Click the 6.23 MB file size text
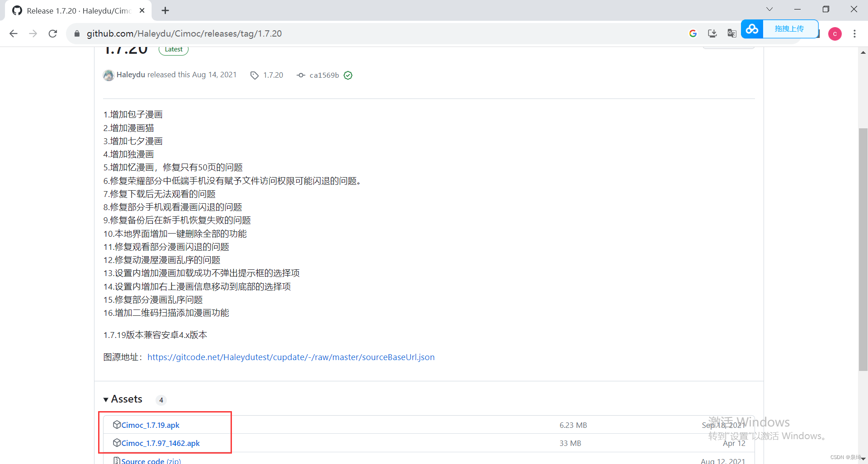This screenshot has width=868, height=464. pos(573,425)
